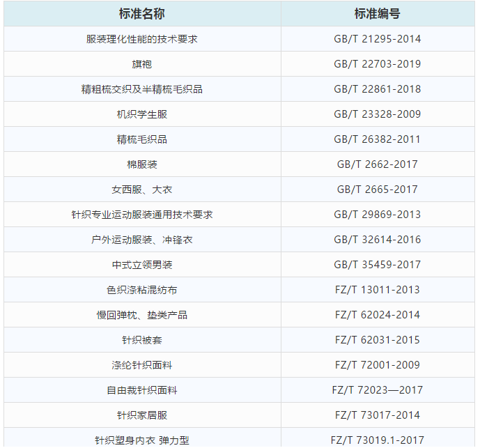The image size is (480, 448).
Task: Click the 慢回弹枕、垫类产品 entry
Action: (x=142, y=315)
